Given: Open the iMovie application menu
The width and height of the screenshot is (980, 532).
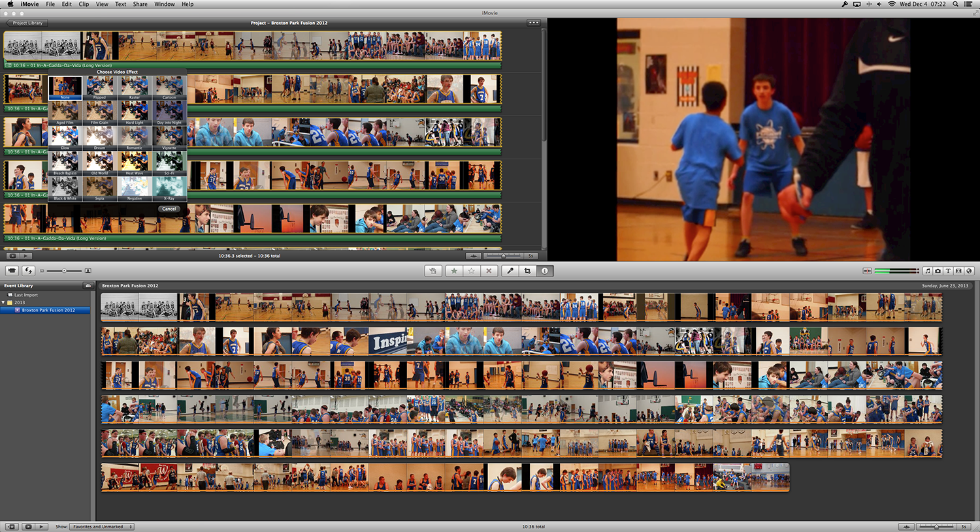Looking at the screenshot, I should pyautogui.click(x=29, y=4).
